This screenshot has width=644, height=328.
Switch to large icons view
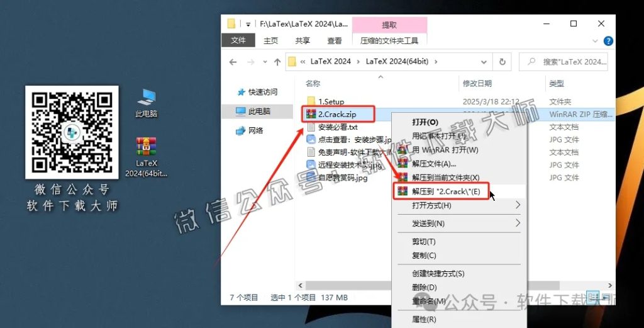pyautogui.click(x=606, y=297)
